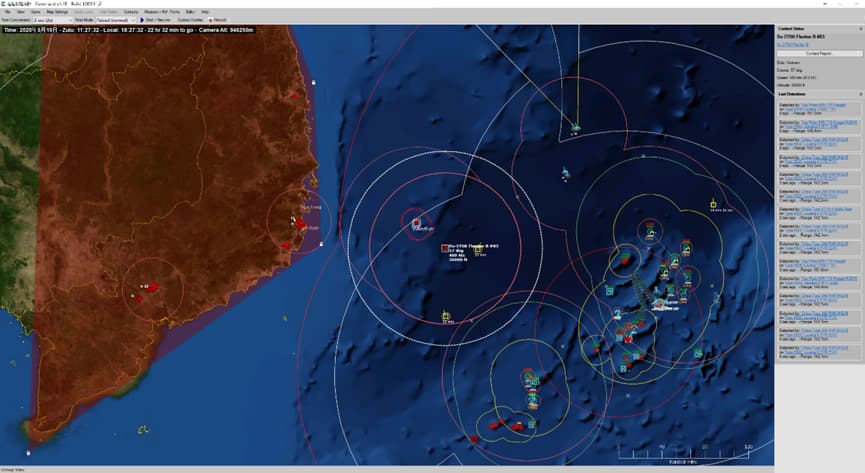
Task: Open the File menu
Action: click(8, 12)
